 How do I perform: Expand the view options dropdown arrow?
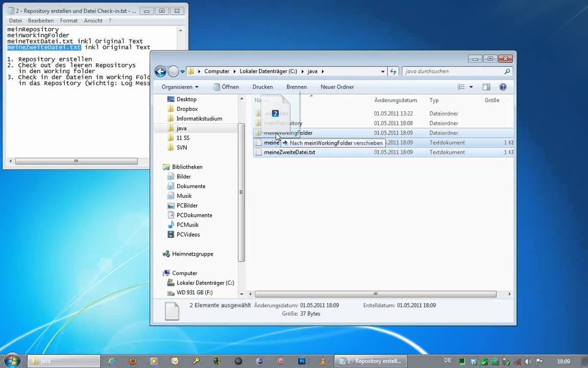tap(471, 87)
